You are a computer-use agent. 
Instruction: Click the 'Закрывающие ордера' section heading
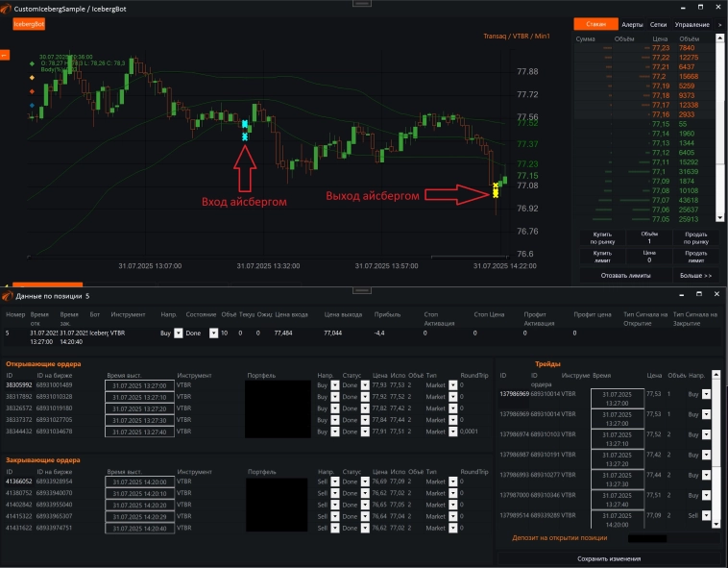click(42, 459)
